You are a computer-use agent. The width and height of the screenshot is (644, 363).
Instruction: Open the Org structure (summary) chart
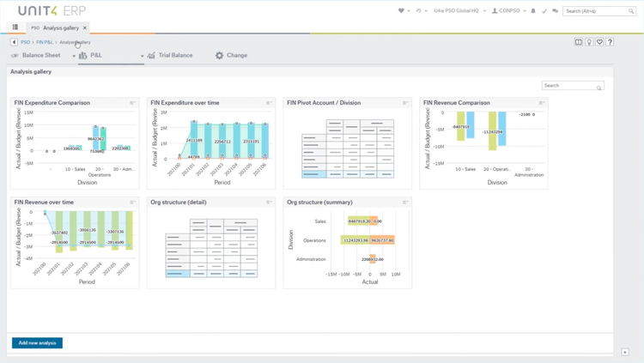[348, 246]
